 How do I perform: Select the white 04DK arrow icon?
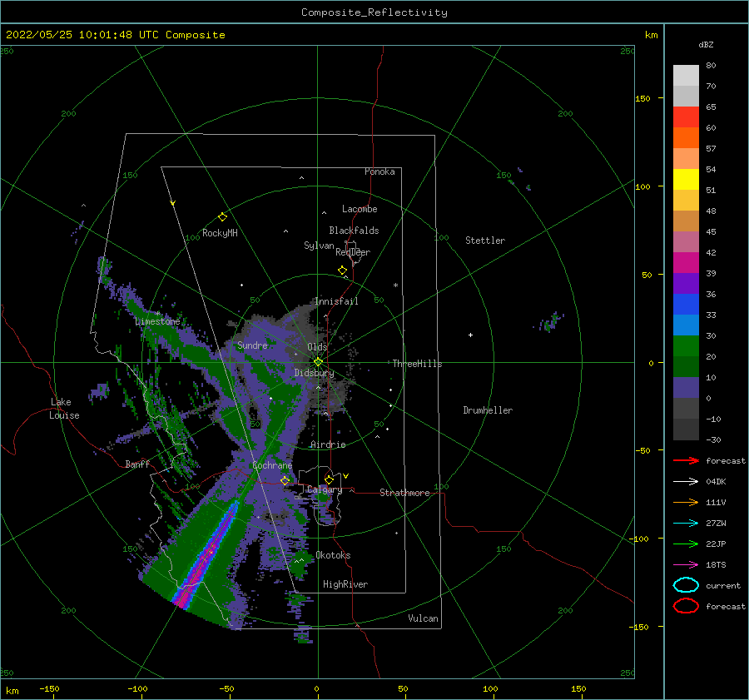click(686, 481)
